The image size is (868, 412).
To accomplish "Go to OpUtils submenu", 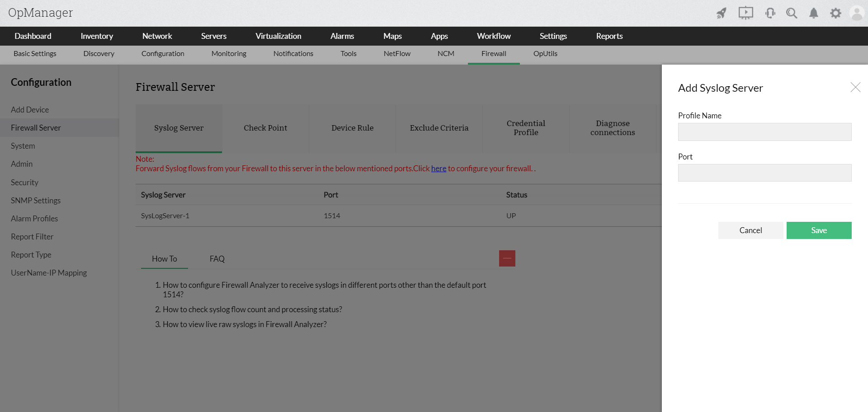I will point(545,54).
